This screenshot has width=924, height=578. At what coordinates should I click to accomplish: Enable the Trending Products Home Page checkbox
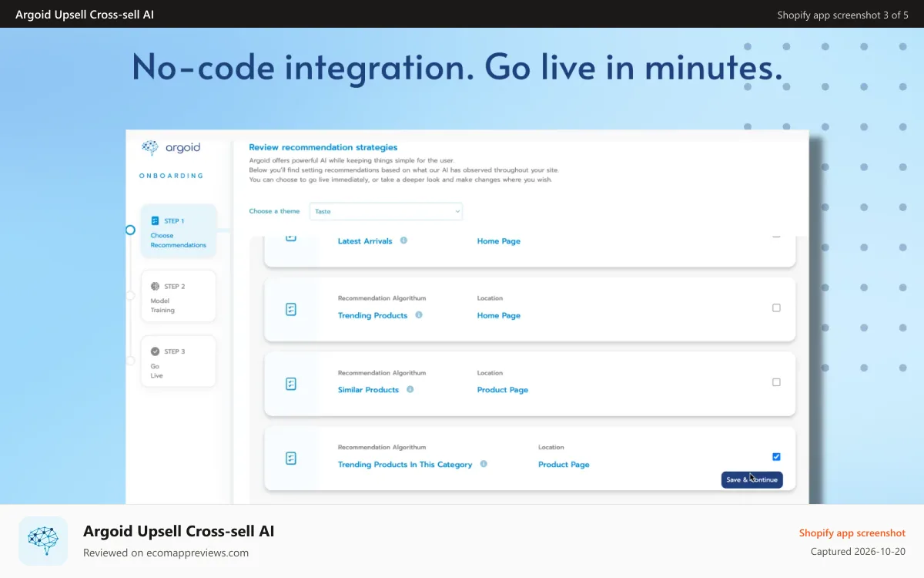pyautogui.click(x=776, y=307)
